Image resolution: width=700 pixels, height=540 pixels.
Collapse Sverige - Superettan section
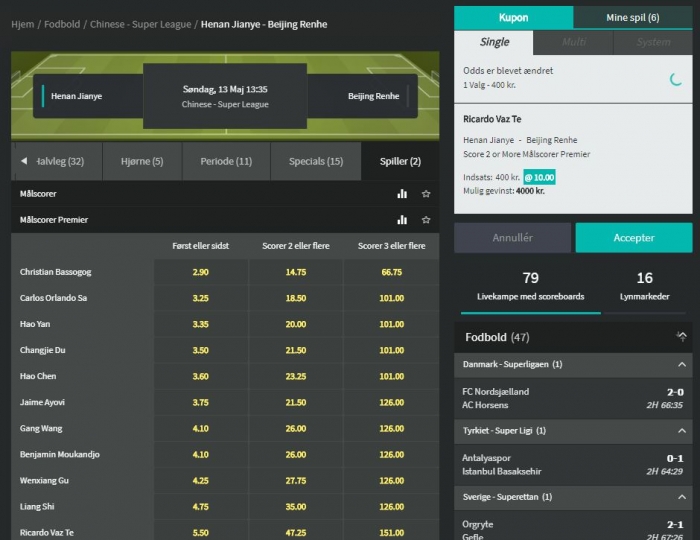pos(682,497)
